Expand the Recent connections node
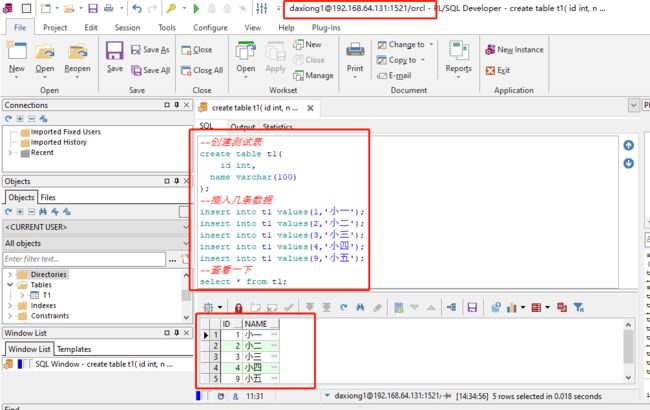The width and height of the screenshot is (650, 410). [x=10, y=153]
